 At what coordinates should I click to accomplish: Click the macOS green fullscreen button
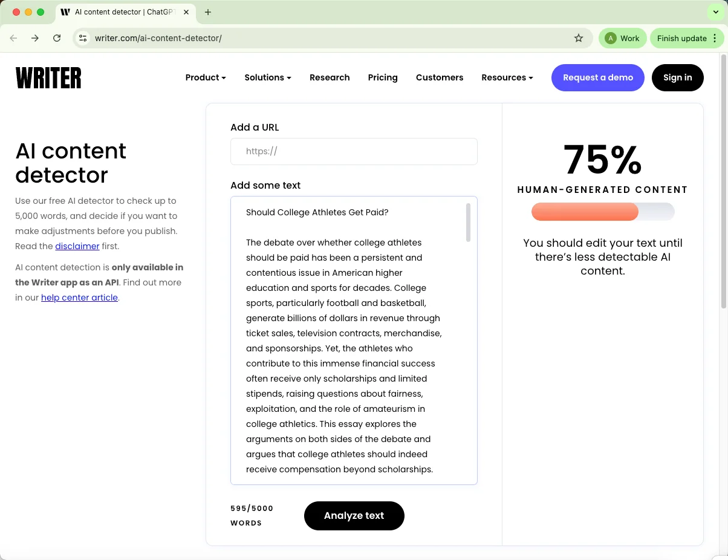pyautogui.click(x=41, y=12)
